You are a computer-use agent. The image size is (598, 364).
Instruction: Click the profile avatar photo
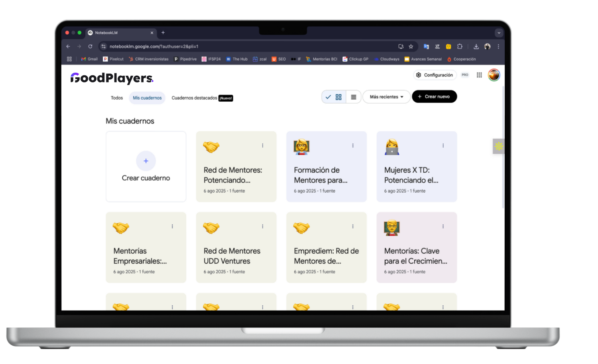coord(494,75)
